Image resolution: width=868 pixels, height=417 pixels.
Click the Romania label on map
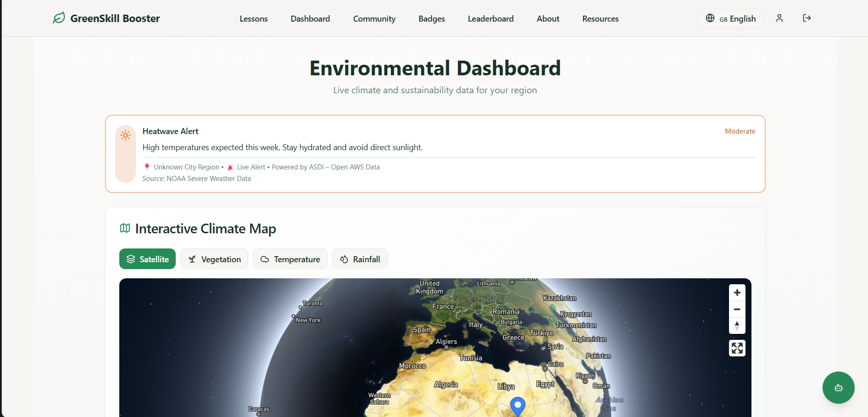(x=506, y=311)
